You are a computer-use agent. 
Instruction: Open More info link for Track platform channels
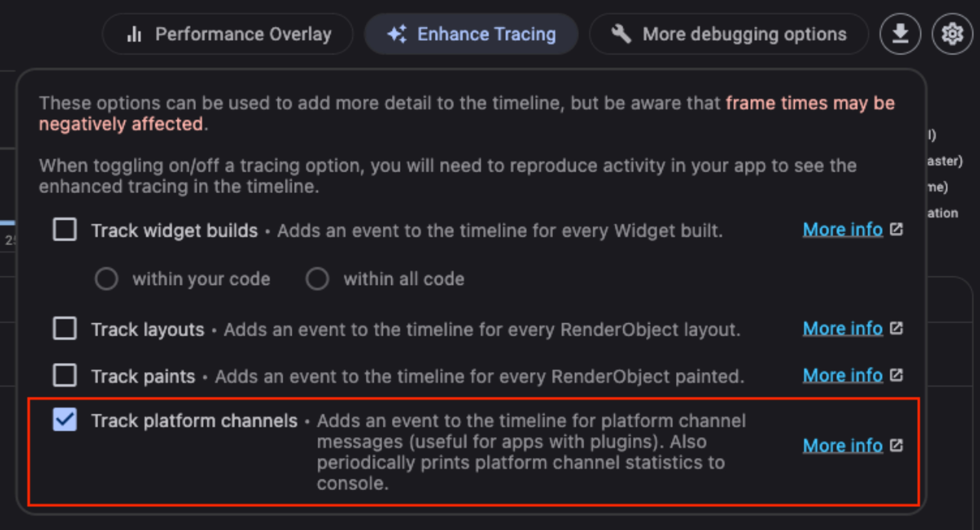click(843, 446)
